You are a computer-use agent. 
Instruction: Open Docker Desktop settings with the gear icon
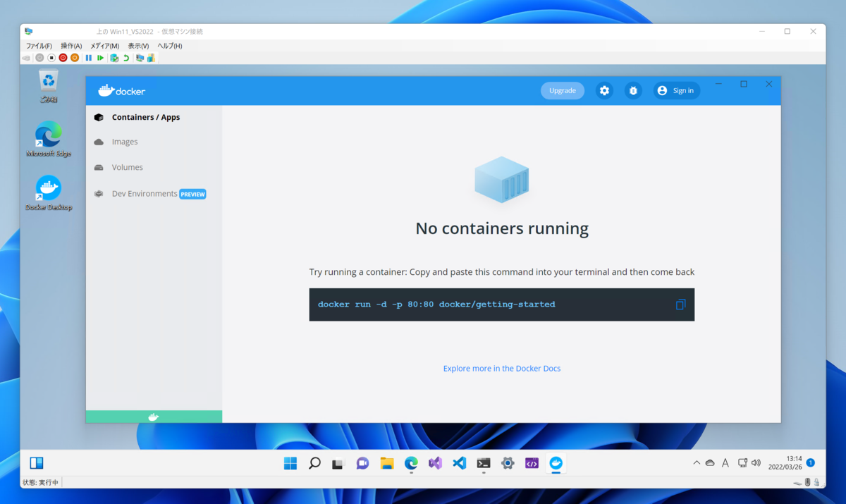[604, 90]
